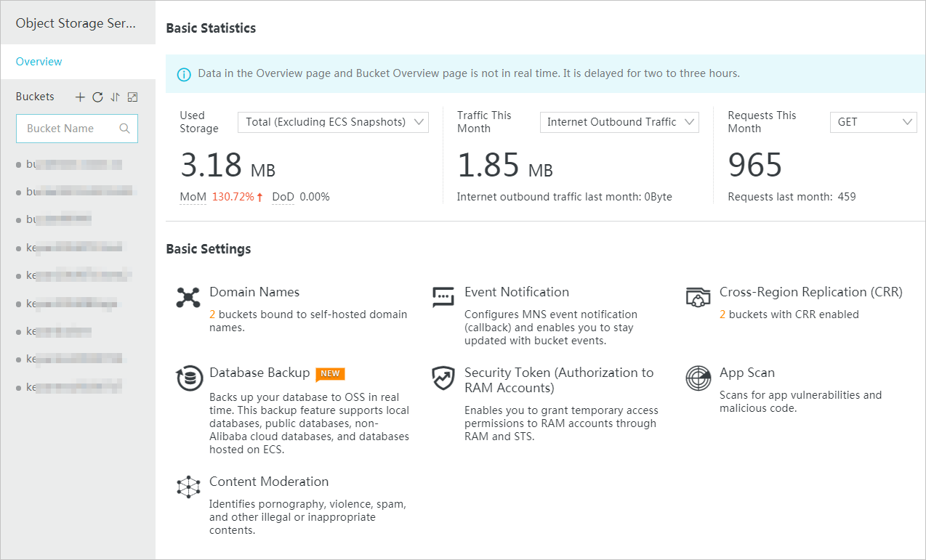Refresh the Buckets list
This screenshot has width=926, height=560.
pyautogui.click(x=97, y=97)
